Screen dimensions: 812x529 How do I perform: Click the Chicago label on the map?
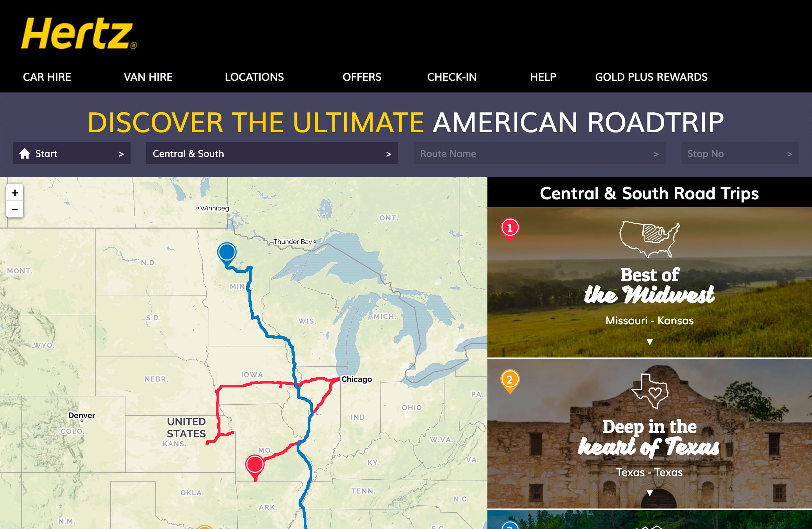click(357, 379)
